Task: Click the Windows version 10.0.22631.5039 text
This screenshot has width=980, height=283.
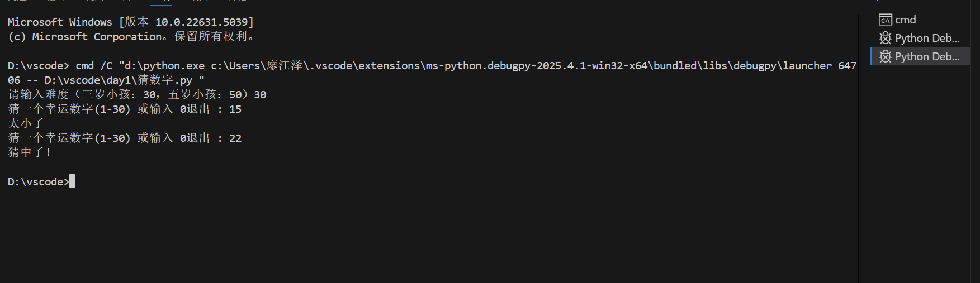Action: pyautogui.click(x=201, y=22)
